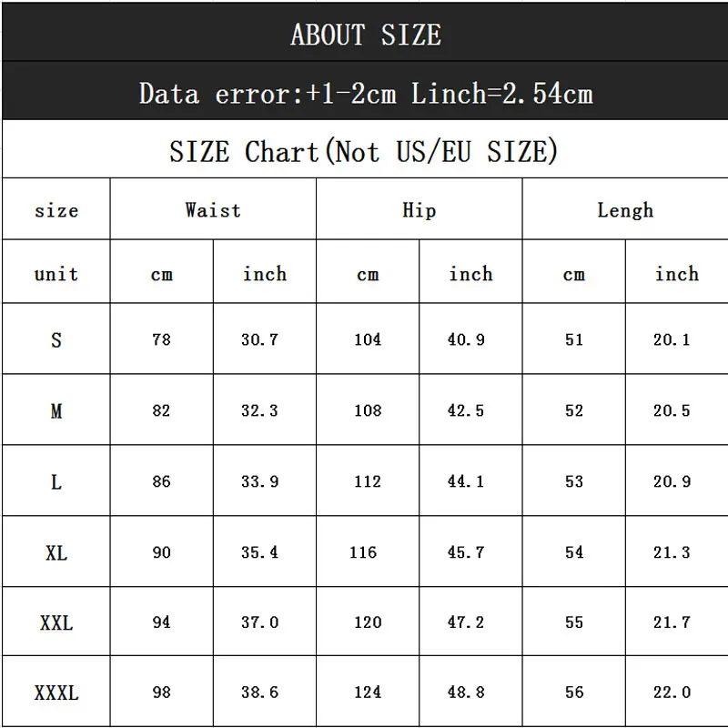This screenshot has height=728, width=728.
Task: Click the Data error note line
Action: coord(365,93)
